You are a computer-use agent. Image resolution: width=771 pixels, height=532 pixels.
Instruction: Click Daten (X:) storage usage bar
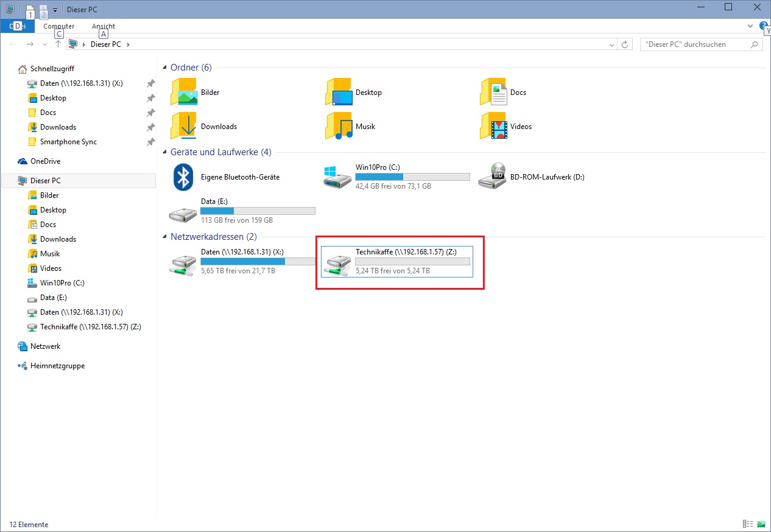(258, 262)
